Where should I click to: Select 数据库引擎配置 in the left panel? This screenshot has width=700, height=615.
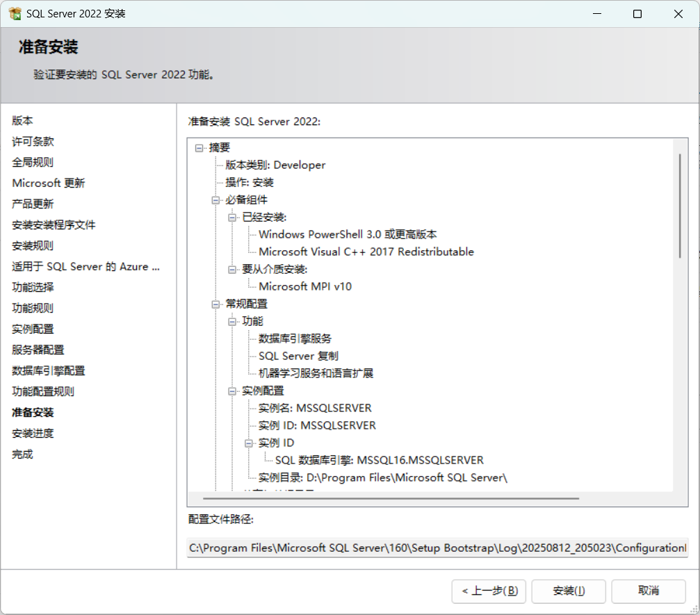49,370
